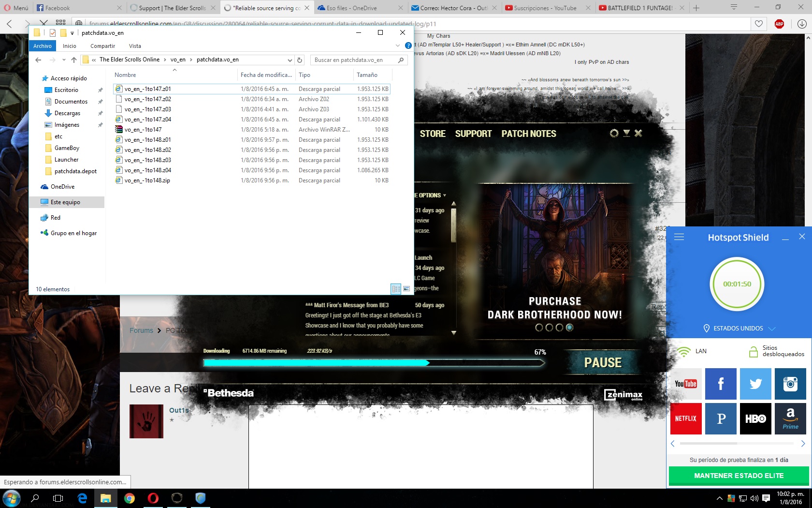Pause the ESO download
This screenshot has height=508, width=812.
coord(603,363)
